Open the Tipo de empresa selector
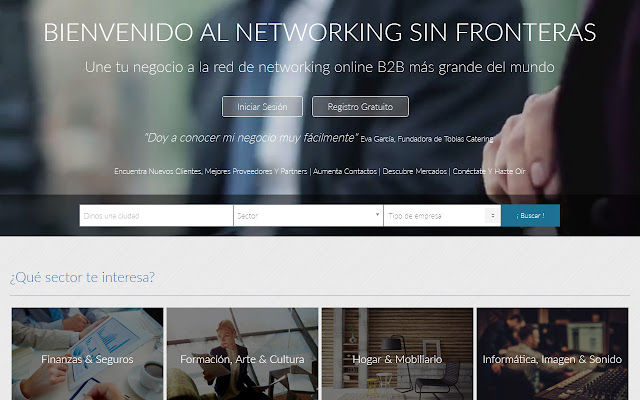This screenshot has height=400, width=640. (x=442, y=216)
